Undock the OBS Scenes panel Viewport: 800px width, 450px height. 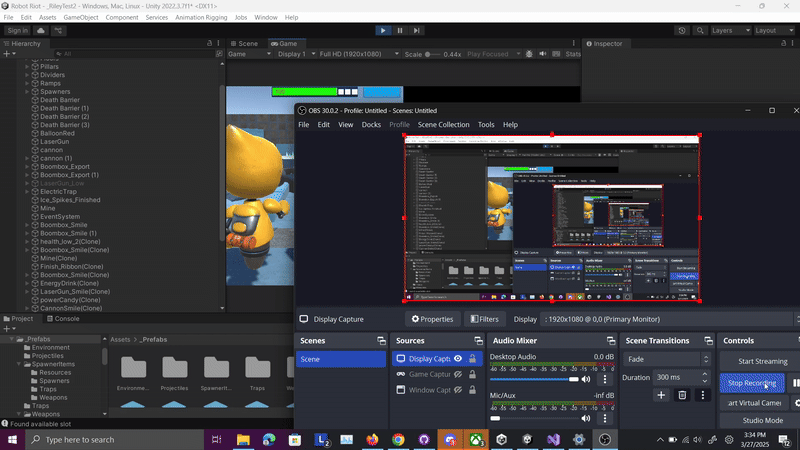point(381,341)
